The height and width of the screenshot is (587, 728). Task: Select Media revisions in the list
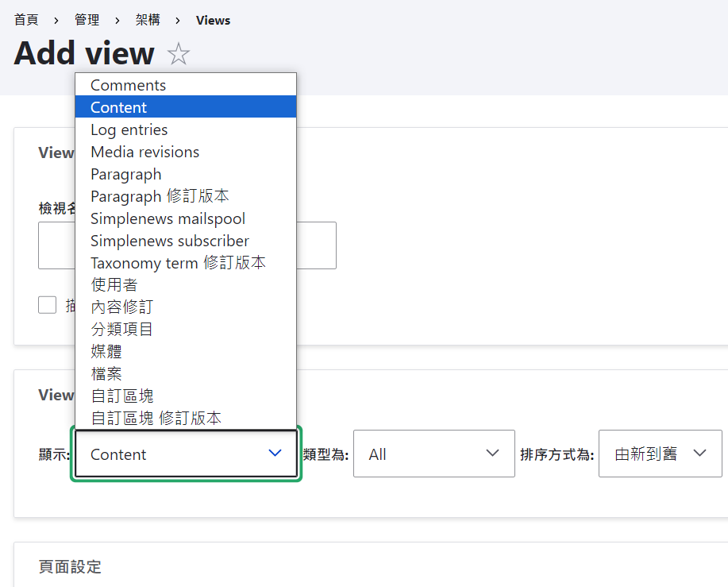145,152
